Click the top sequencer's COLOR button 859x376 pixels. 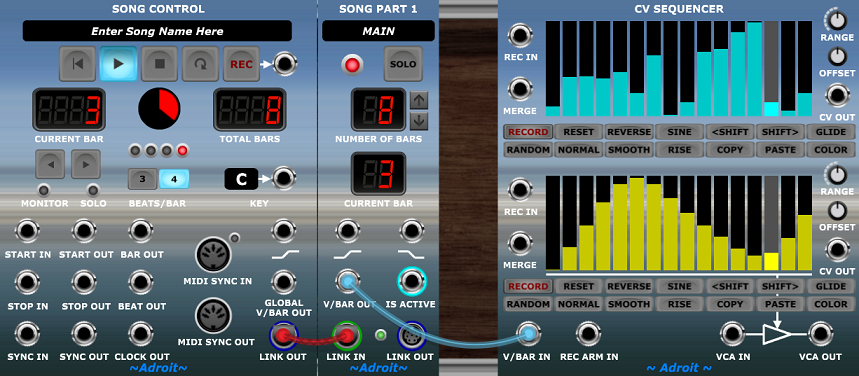tap(831, 149)
